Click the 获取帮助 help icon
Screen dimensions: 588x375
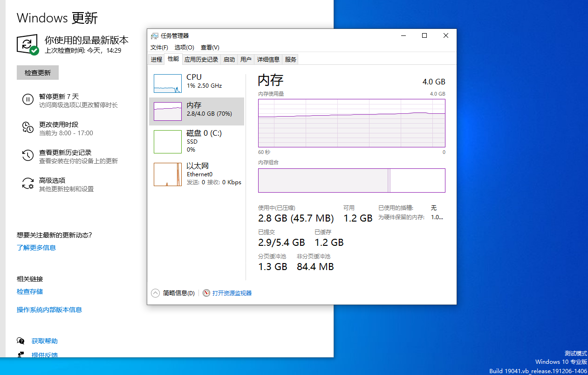click(x=21, y=341)
